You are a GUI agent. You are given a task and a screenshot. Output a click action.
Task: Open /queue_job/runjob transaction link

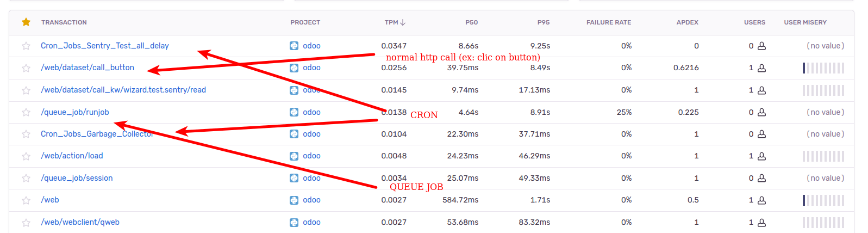point(75,112)
